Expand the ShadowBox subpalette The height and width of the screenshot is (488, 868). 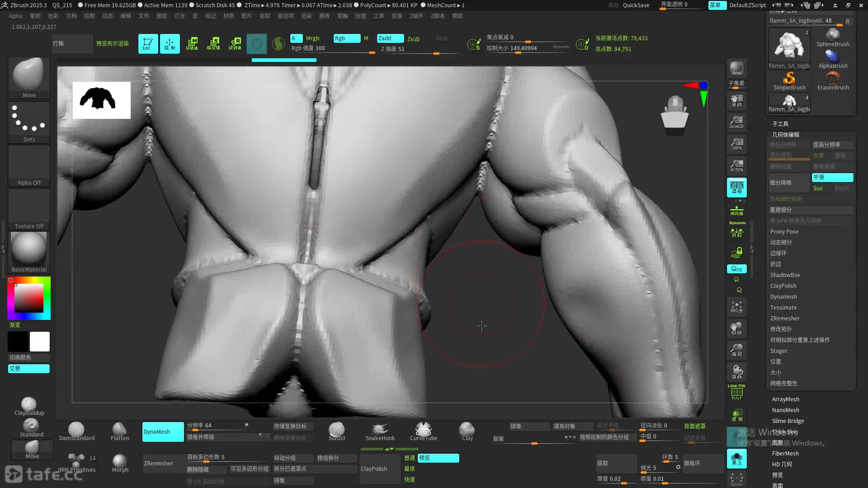[x=785, y=275]
